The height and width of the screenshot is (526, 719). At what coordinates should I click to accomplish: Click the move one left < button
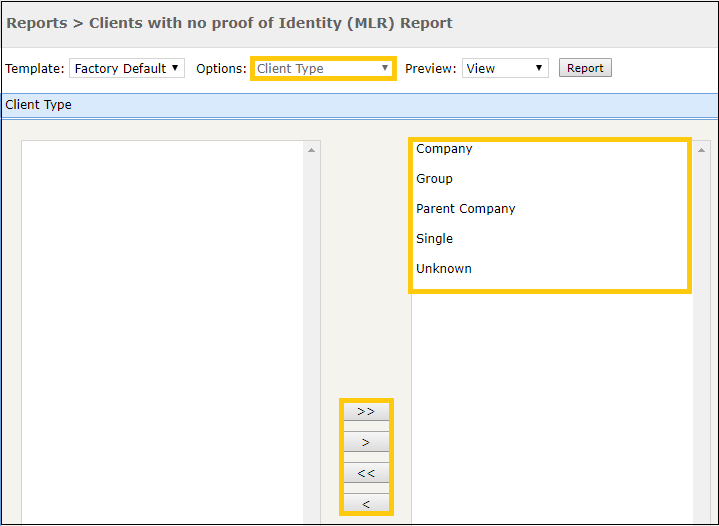coord(366,504)
